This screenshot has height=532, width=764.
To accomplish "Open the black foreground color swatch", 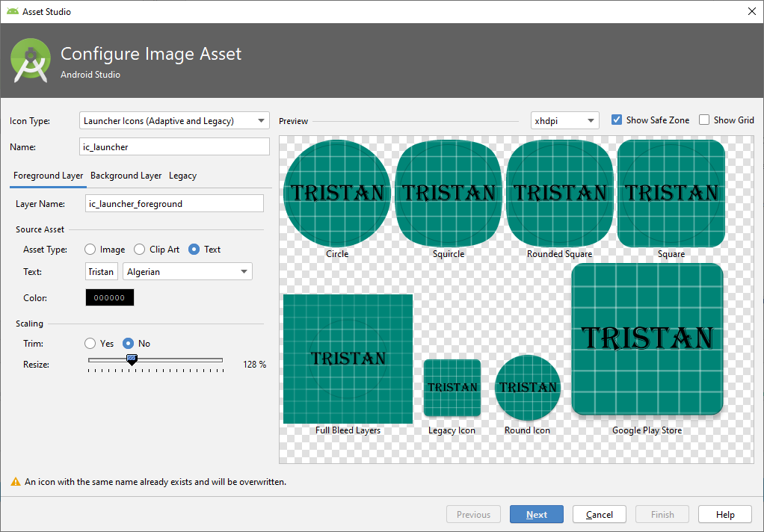I will click(x=109, y=297).
